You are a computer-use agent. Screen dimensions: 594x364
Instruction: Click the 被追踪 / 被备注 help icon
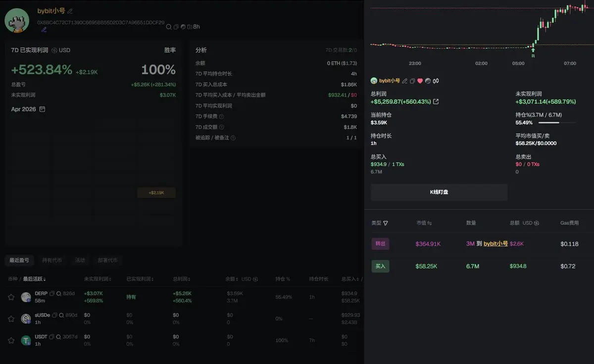click(x=233, y=137)
